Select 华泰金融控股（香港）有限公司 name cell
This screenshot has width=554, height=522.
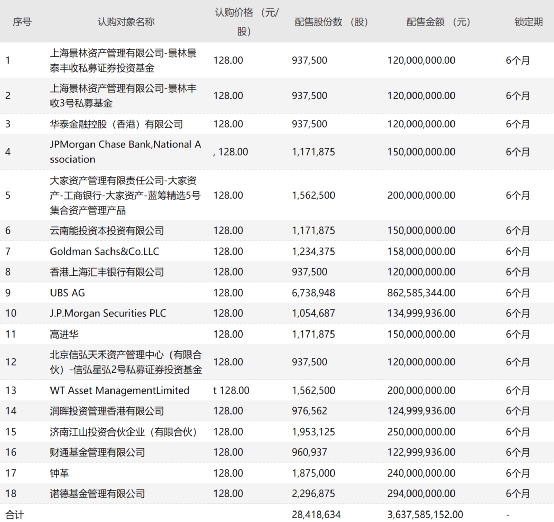click(116, 124)
